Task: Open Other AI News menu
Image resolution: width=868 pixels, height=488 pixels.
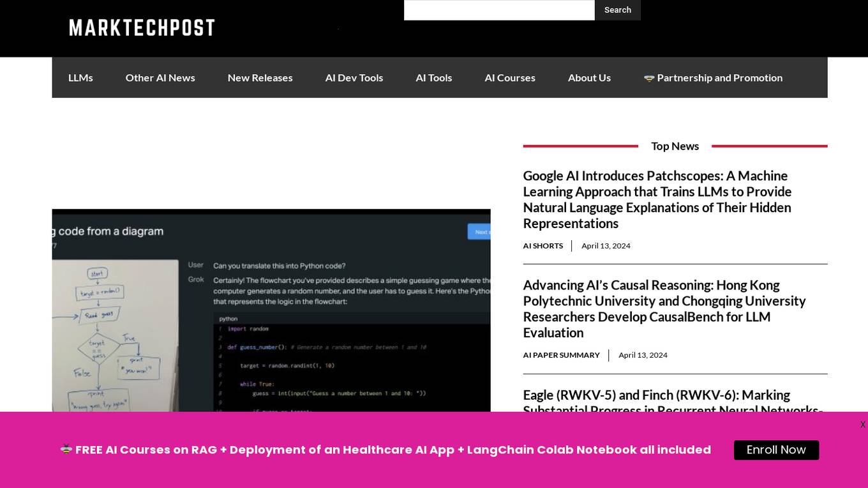Action: (x=160, y=77)
